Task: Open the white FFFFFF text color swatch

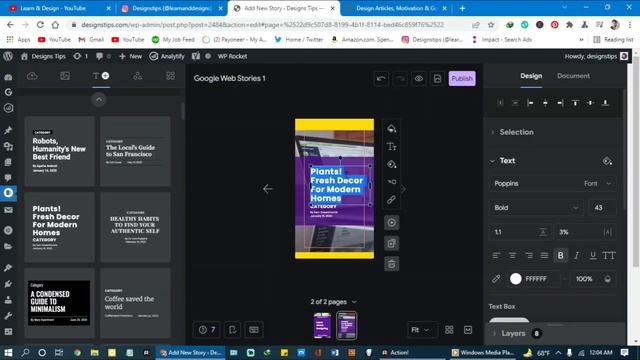Action: pyautogui.click(x=516, y=279)
